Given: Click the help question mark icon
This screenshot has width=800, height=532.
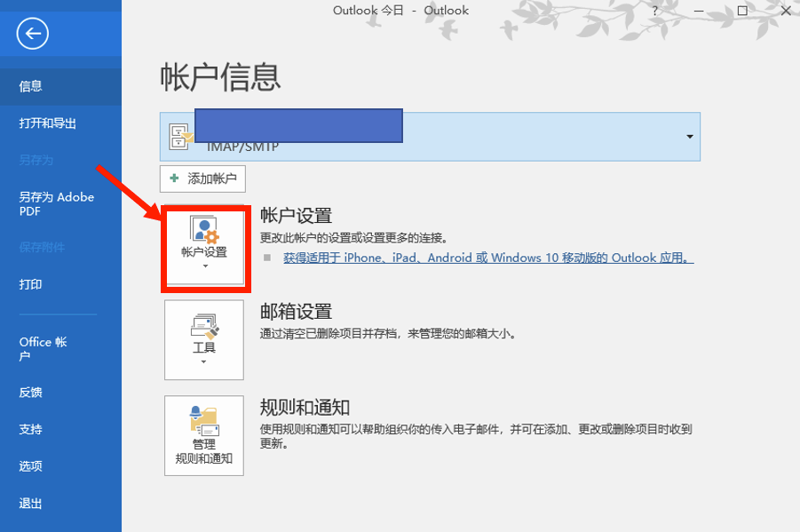Looking at the screenshot, I should pos(654,11).
